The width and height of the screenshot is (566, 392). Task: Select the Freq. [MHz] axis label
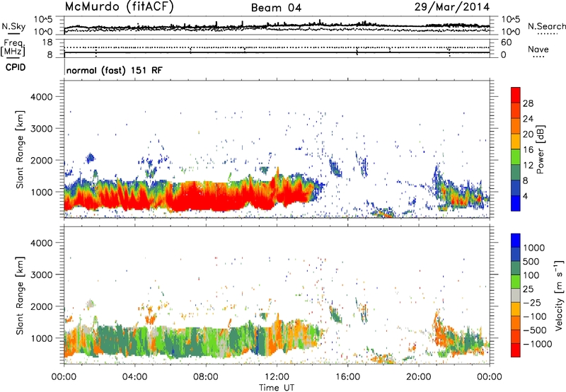point(13,47)
